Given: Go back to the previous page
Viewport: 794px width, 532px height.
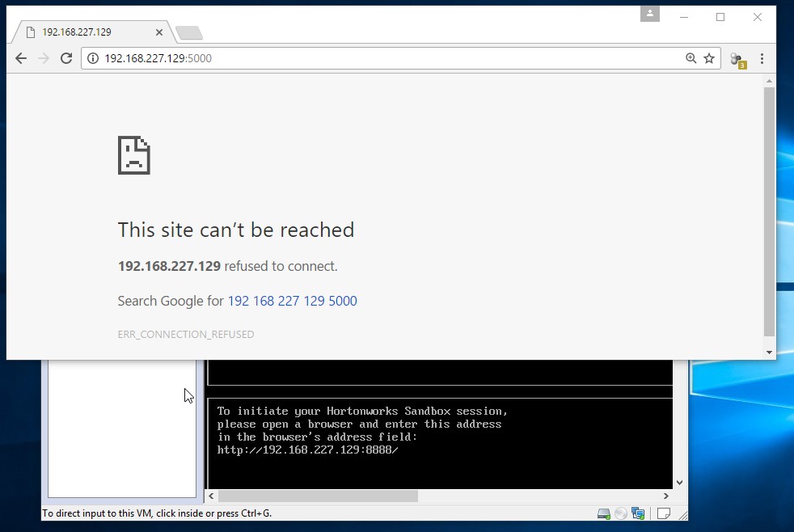Looking at the screenshot, I should point(21,58).
